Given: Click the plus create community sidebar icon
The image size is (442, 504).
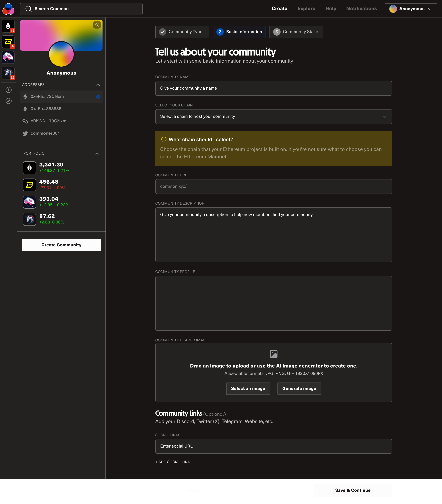Looking at the screenshot, I should point(9,90).
